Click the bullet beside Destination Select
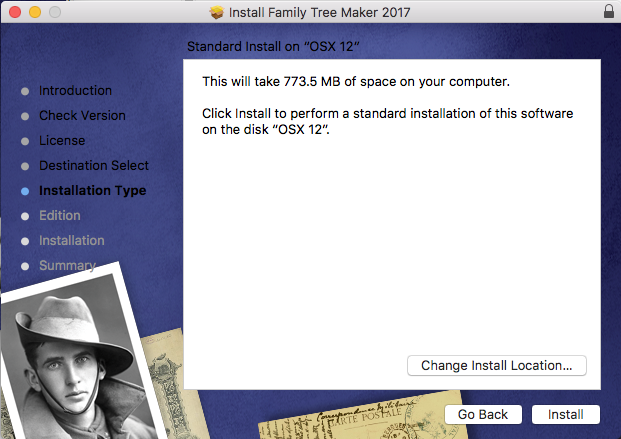 [25, 166]
